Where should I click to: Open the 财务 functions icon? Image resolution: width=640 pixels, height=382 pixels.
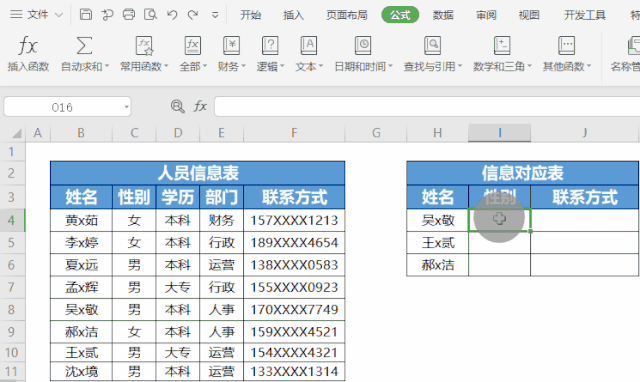(231, 45)
